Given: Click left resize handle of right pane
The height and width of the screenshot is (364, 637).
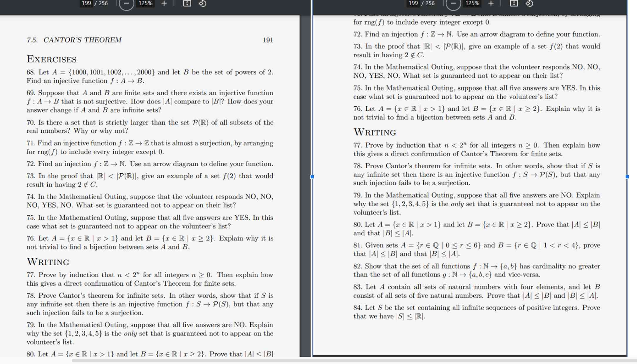Looking at the screenshot, I should (312, 177).
